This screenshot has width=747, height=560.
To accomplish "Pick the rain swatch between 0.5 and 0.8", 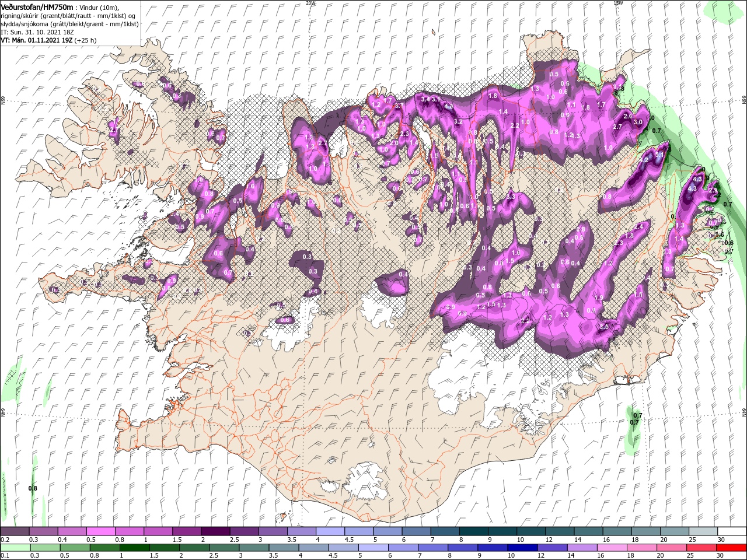I will pos(76,548).
